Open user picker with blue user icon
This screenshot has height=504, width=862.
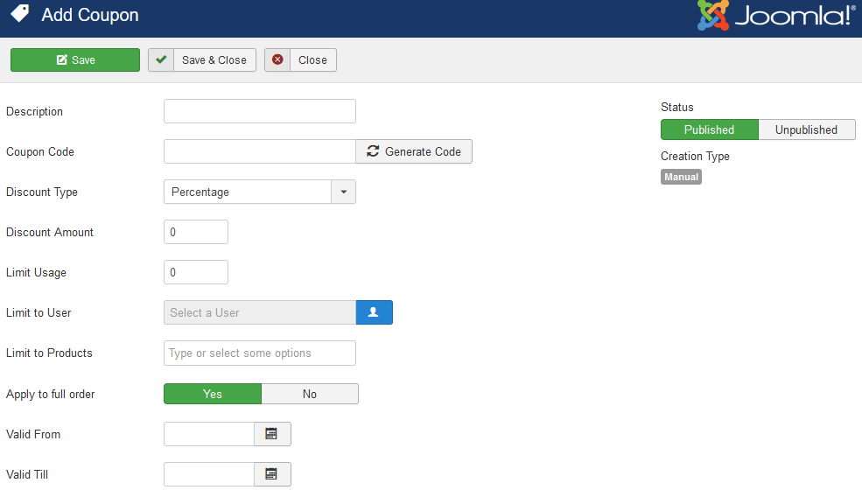pyautogui.click(x=375, y=312)
